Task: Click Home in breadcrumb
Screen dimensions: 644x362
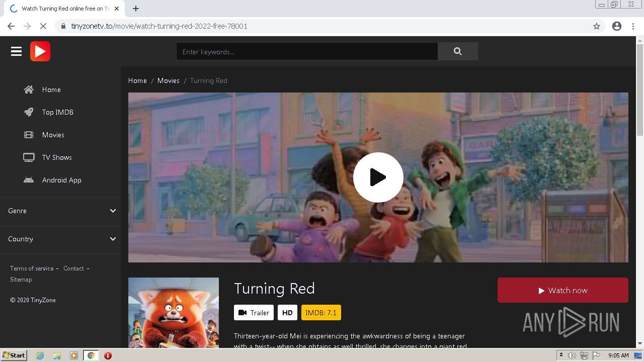Action: pyautogui.click(x=137, y=80)
